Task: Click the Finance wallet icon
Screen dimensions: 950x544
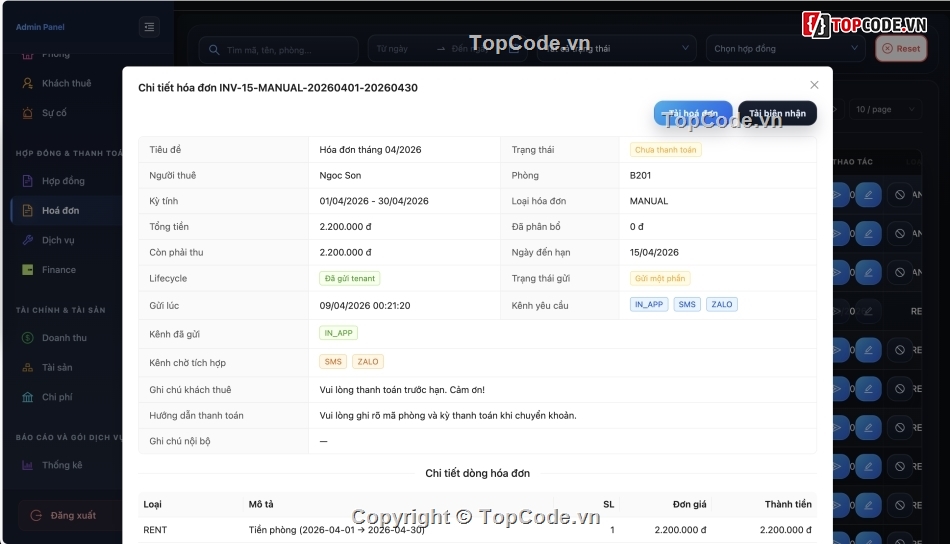Action: [27, 270]
